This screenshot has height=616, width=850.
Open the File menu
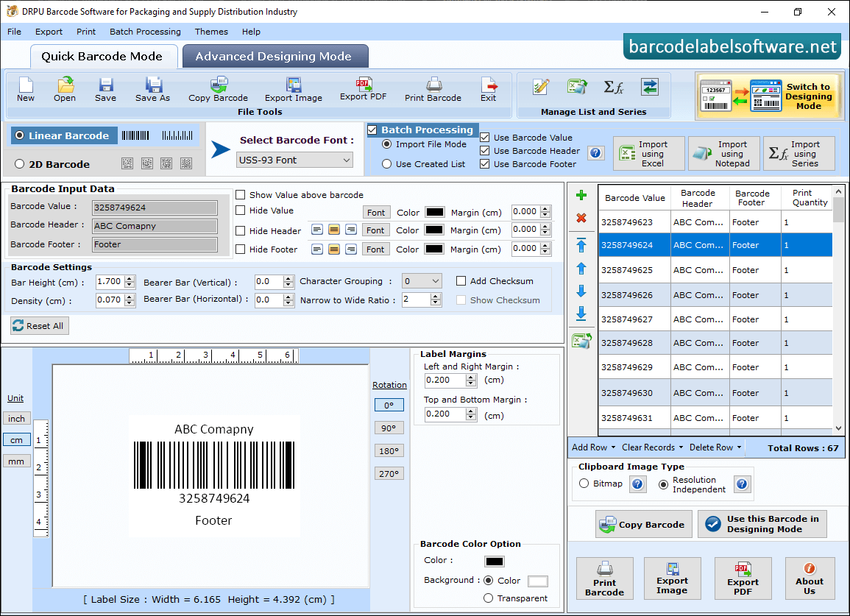(14, 32)
